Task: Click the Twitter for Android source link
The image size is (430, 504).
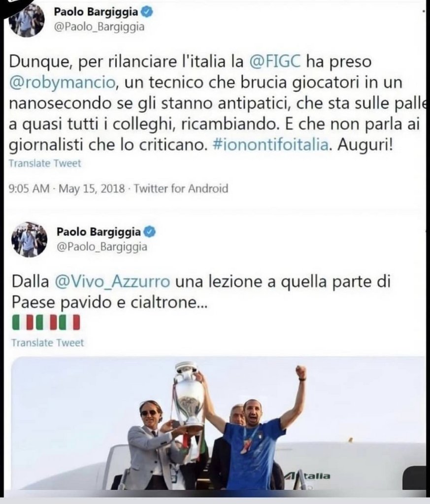Action: (x=181, y=188)
